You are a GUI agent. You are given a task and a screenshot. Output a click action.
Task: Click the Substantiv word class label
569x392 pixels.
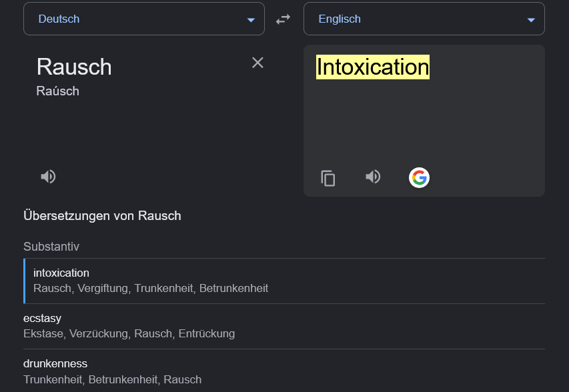coord(51,247)
